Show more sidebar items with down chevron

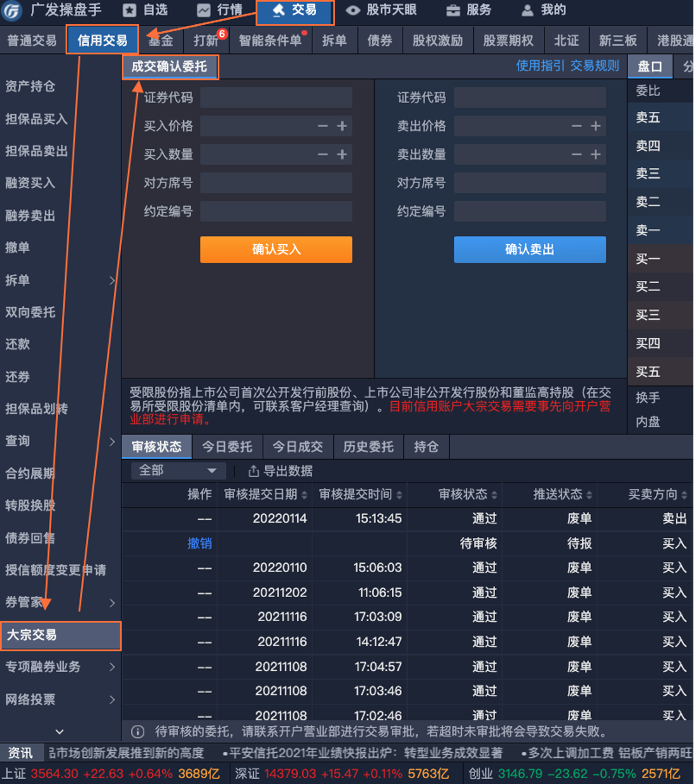60,732
